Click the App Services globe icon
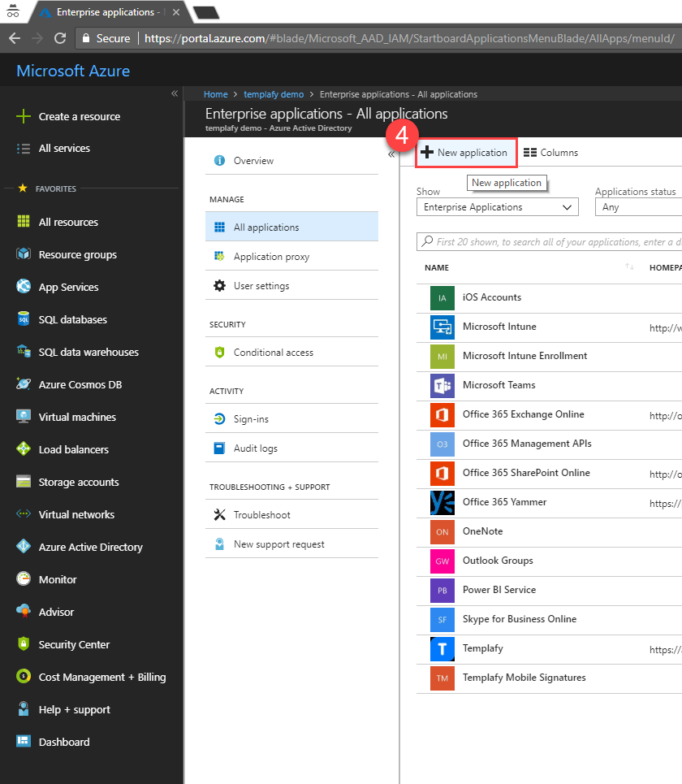The image size is (682, 784). tap(23, 287)
